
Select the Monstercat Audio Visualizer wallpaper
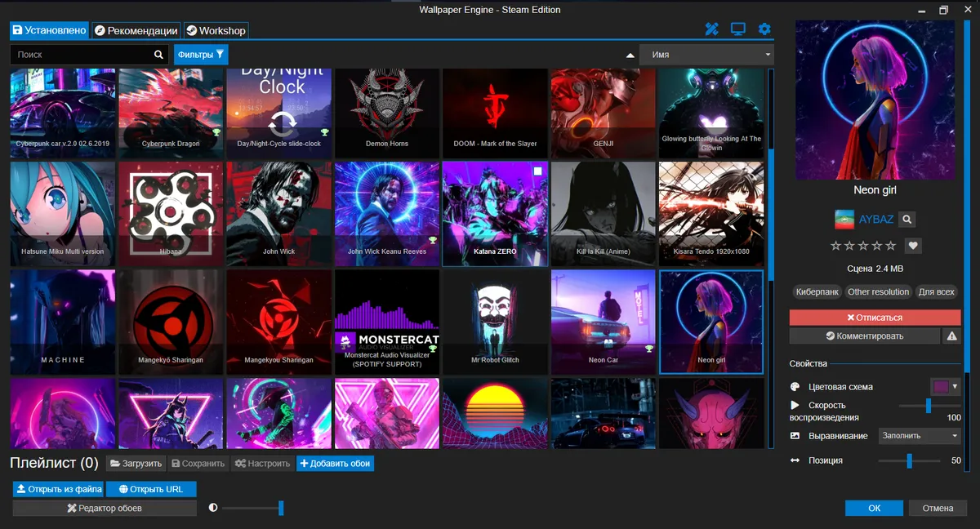pyautogui.click(x=387, y=322)
